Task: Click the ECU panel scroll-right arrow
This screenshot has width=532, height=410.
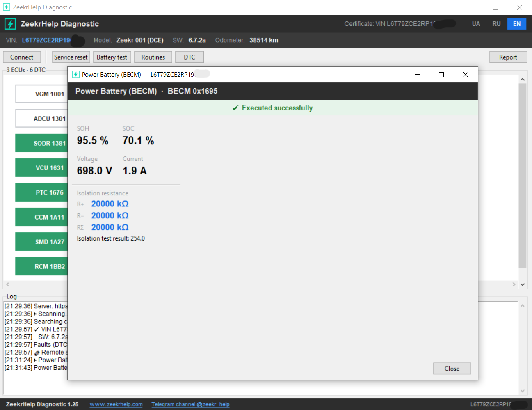Action: pyautogui.click(x=514, y=284)
